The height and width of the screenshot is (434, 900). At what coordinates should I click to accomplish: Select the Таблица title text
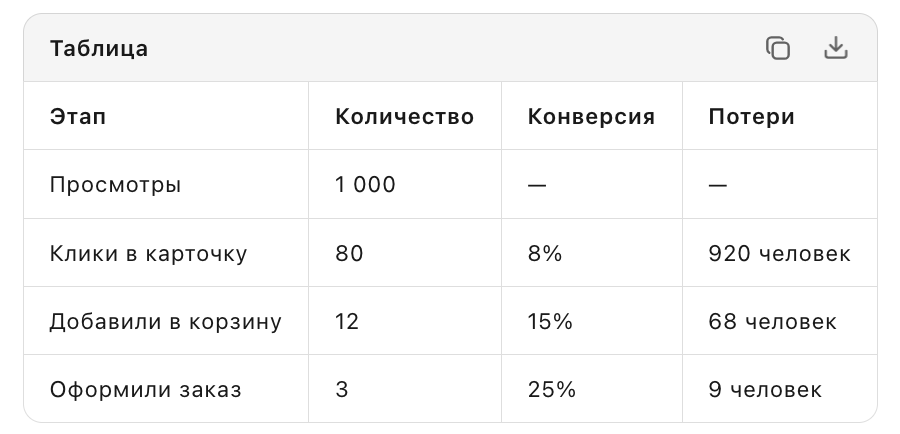click(x=99, y=48)
